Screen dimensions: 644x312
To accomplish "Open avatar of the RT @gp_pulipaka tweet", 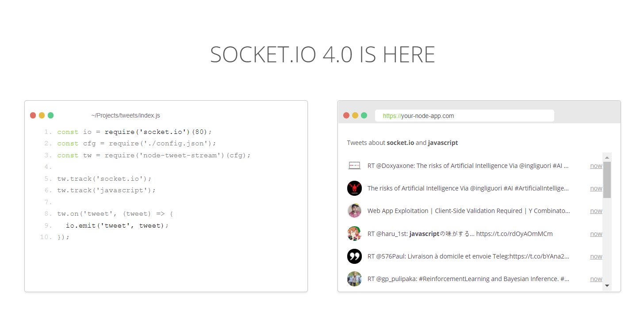I will pyautogui.click(x=354, y=279).
